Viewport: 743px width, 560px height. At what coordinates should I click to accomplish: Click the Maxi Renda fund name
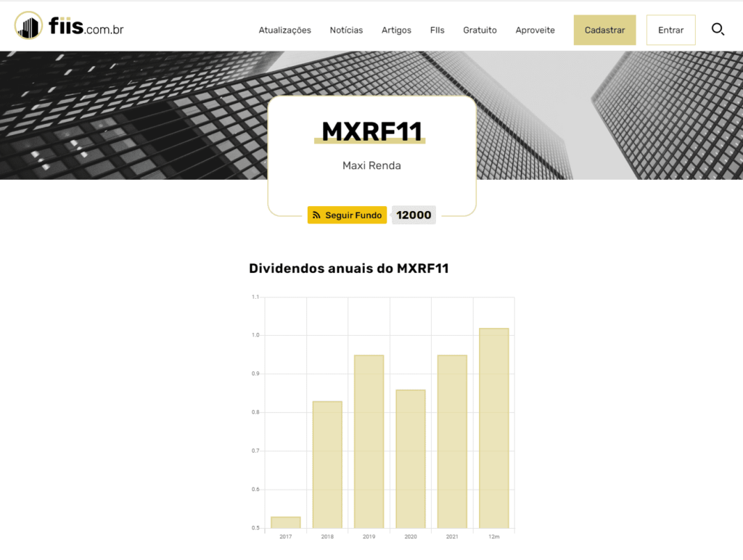coord(371,165)
